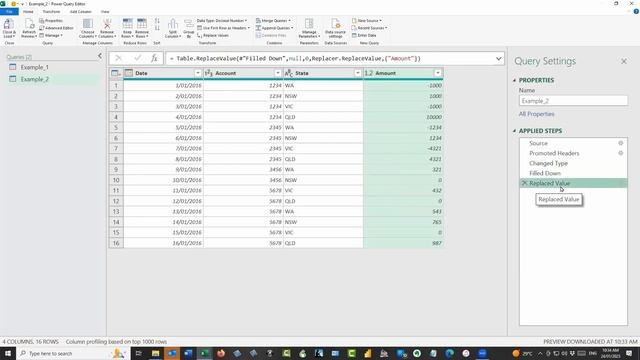Image resolution: width=640 pixels, height=360 pixels.
Task: Open query Properties from the ribbon
Action: click(x=51, y=20)
